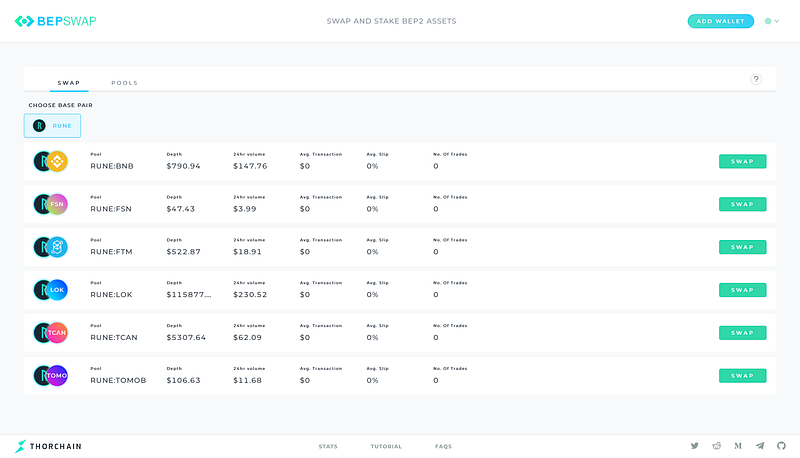This screenshot has width=800, height=458.
Task: Click the $522.87 depth value
Action: [x=183, y=251]
